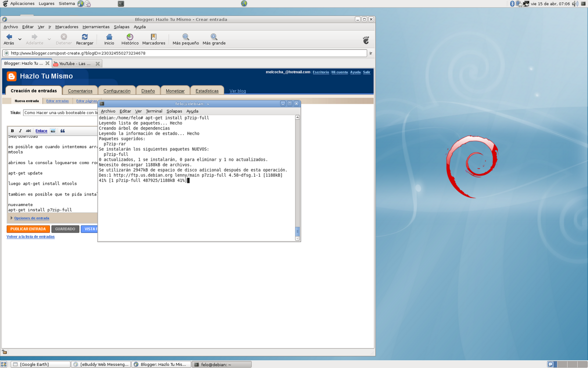Open the Lugares menu
Viewport: 588px width, 368px height.
coord(47,4)
